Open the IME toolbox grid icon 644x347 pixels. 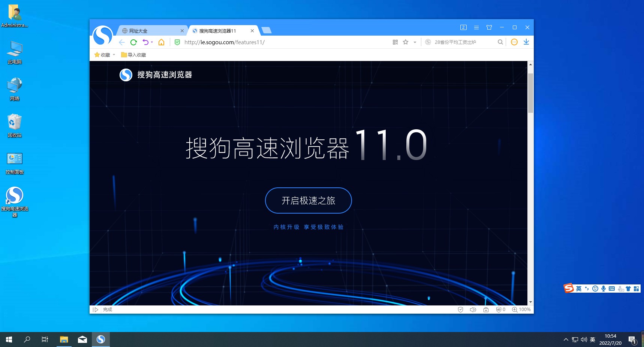tap(636, 289)
